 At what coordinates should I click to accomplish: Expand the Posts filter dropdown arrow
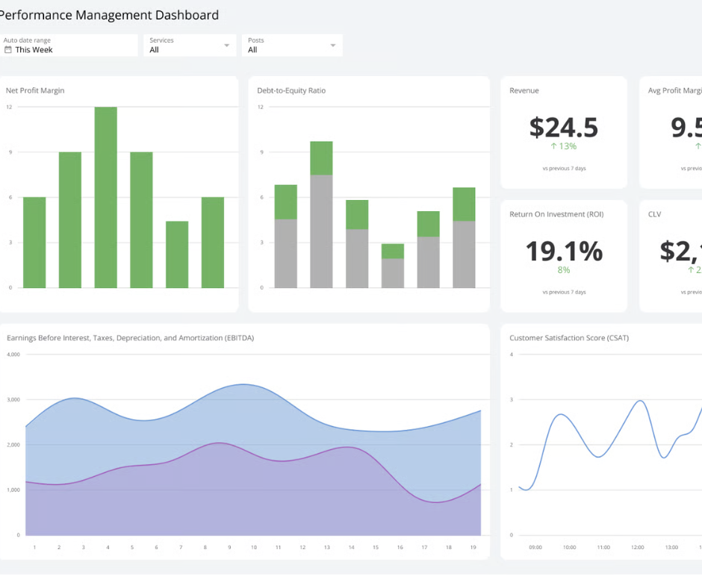click(333, 46)
